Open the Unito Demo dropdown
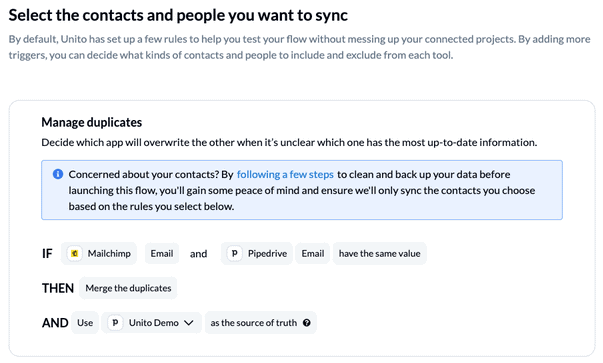This screenshot has height=363, width=603. pos(152,323)
